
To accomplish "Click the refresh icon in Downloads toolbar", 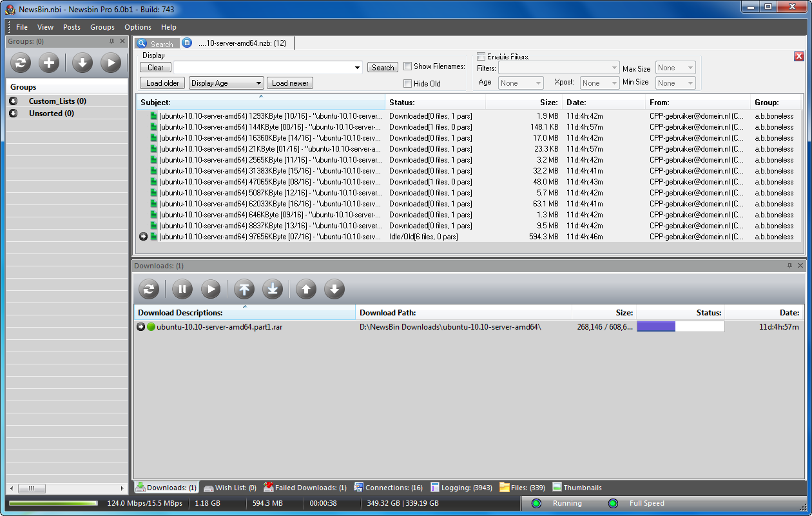I will coord(149,289).
